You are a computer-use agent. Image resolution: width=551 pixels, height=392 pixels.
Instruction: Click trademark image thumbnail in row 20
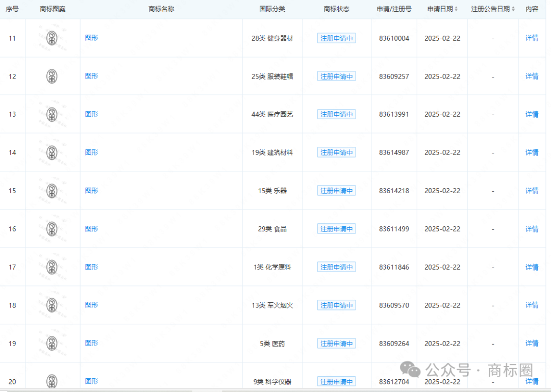tap(52, 381)
